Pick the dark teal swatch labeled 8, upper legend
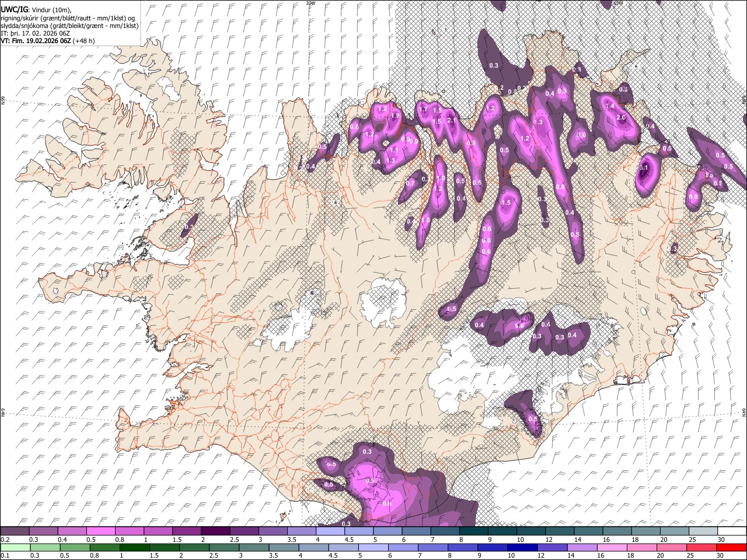Screen dimensions: 747x560 [x=474, y=531]
